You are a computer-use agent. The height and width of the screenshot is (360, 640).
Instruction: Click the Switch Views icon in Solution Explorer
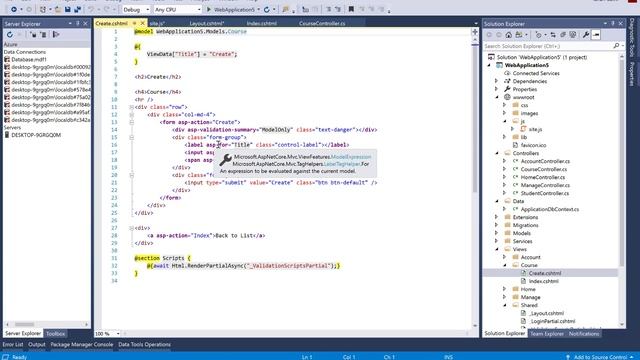coord(519,35)
